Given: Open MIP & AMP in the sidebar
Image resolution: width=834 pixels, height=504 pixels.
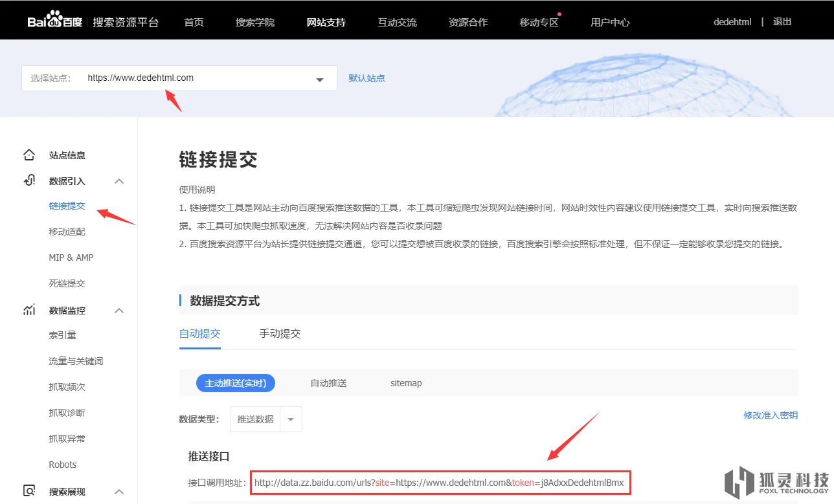Looking at the screenshot, I should (x=71, y=257).
